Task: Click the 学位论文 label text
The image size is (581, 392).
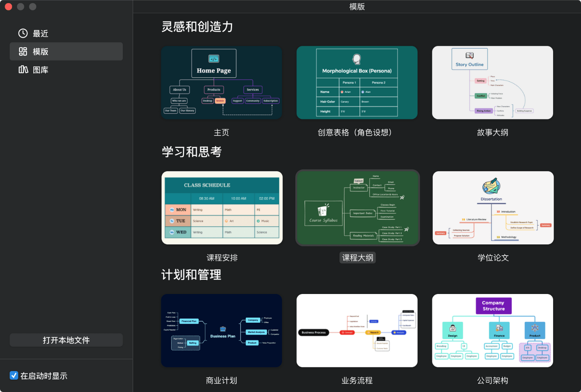Action: (493, 257)
